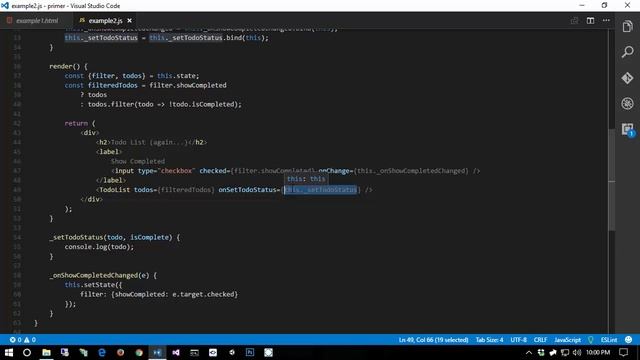Close the example2.js tab
The width and height of the screenshot is (640, 360).
(129, 20)
